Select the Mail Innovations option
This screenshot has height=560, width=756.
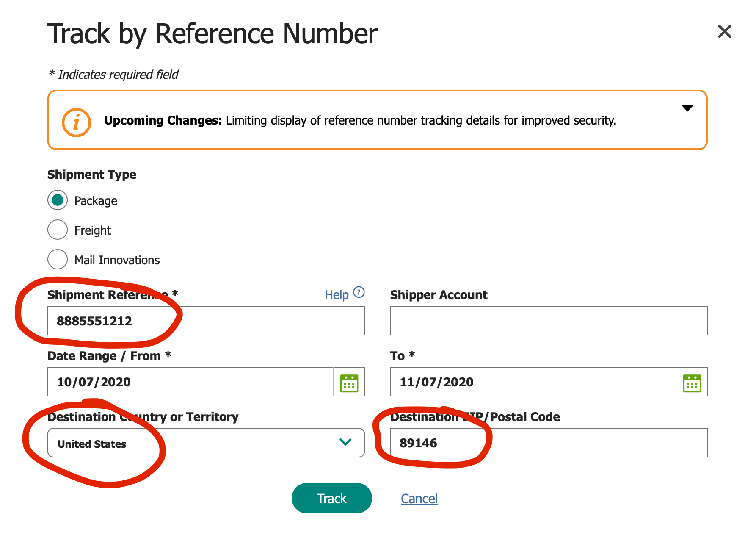coord(58,260)
